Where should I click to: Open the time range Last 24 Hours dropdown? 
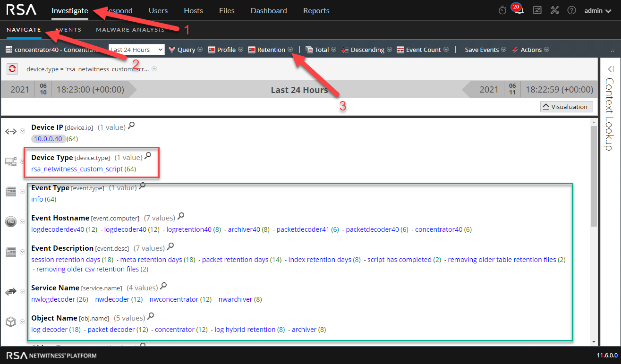[136, 50]
